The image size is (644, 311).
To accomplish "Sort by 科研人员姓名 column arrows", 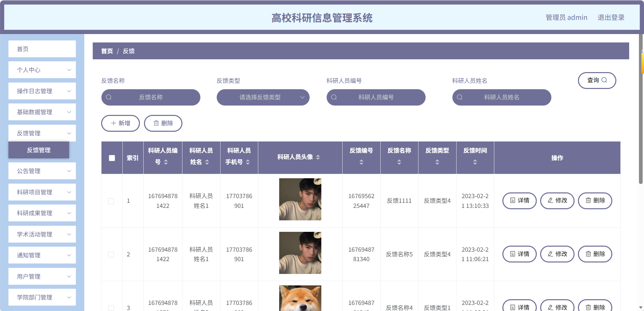I will click(x=207, y=162).
